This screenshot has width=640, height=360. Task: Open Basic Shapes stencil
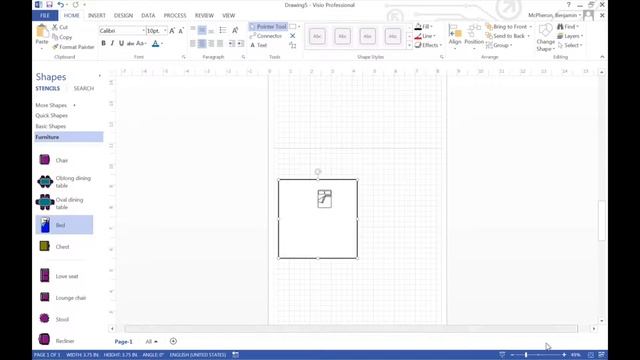point(51,126)
